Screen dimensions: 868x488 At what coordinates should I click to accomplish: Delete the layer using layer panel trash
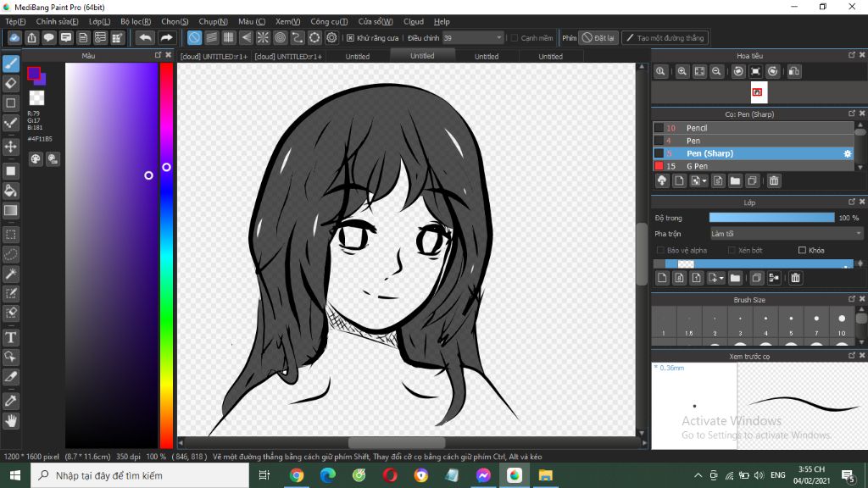click(795, 278)
